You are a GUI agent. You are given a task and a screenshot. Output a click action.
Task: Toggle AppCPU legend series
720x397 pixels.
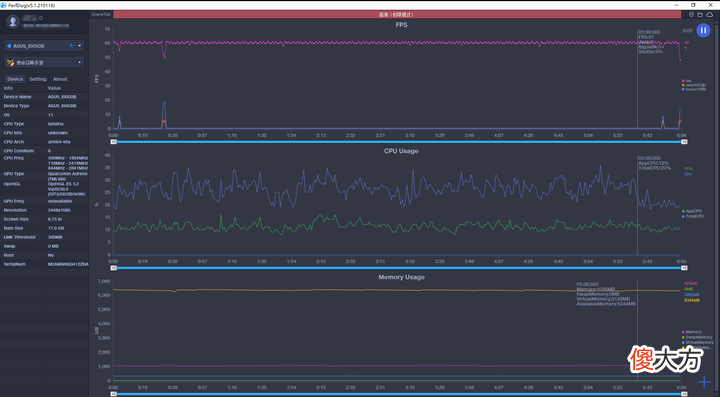[692, 211]
